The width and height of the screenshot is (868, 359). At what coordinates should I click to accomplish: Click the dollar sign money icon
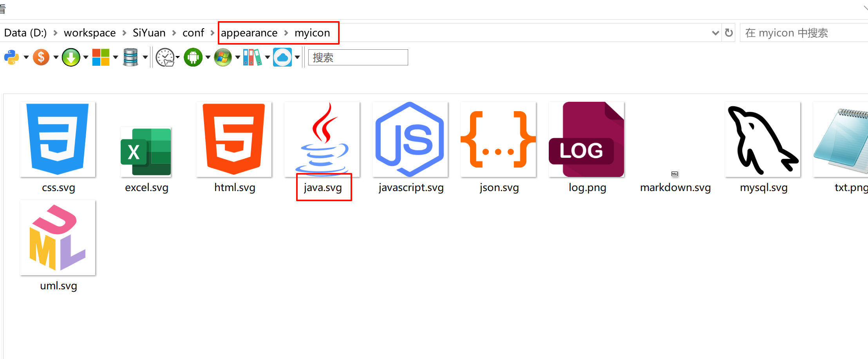[41, 57]
